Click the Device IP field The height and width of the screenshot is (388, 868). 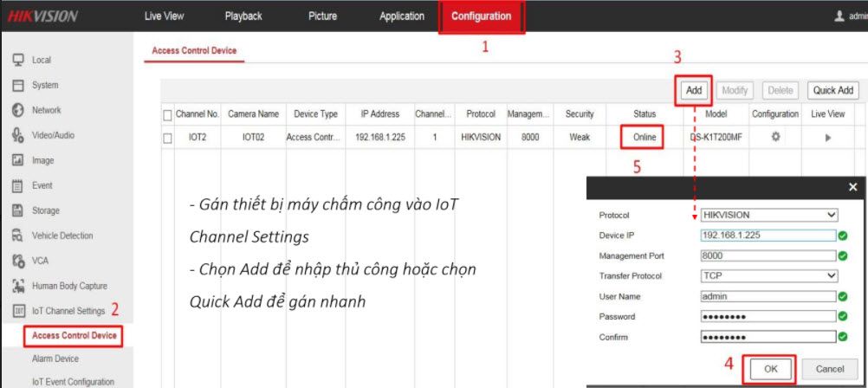tap(768, 236)
